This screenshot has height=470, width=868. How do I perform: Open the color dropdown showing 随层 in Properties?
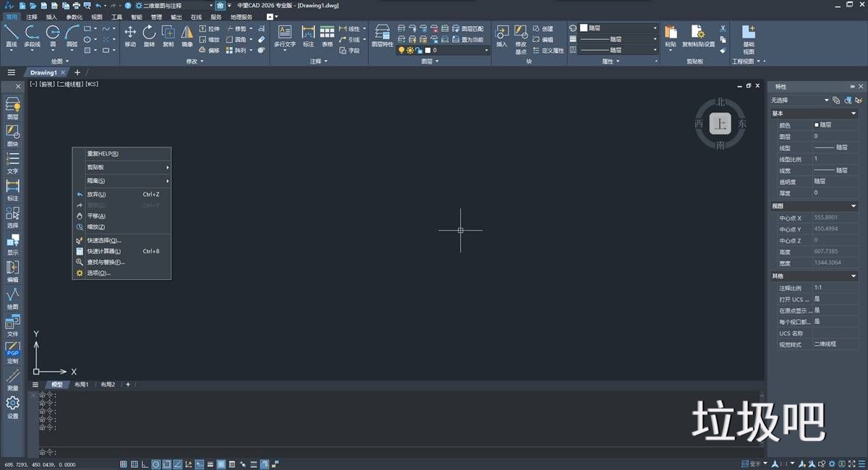point(825,124)
